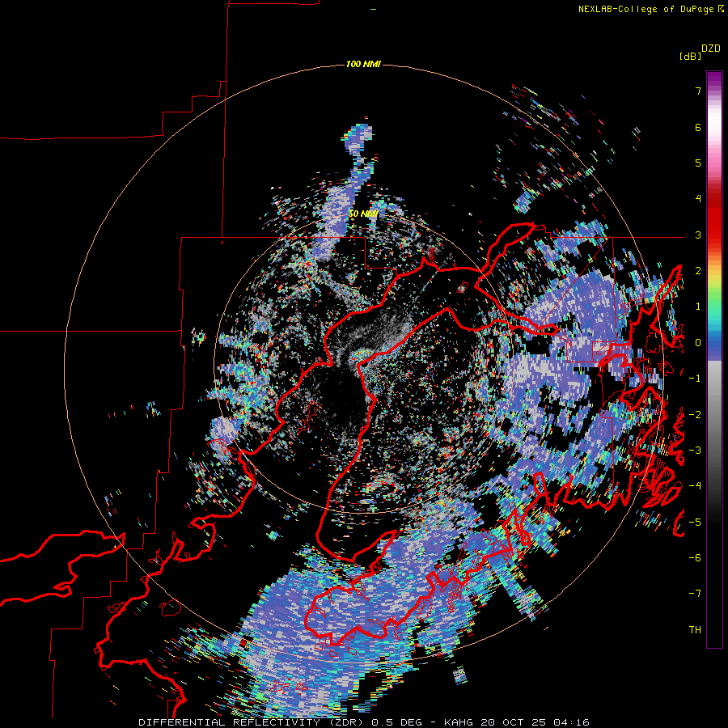Click the 100 NMI range ring label

pyautogui.click(x=363, y=64)
